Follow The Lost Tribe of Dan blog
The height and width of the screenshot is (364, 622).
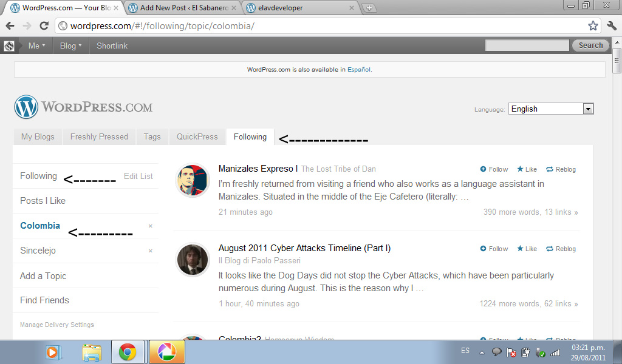click(x=494, y=169)
